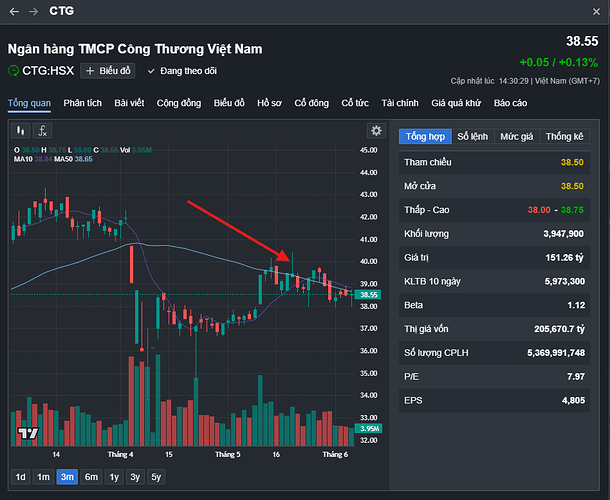
Task: Select the 1d time range
Action: tap(20, 477)
